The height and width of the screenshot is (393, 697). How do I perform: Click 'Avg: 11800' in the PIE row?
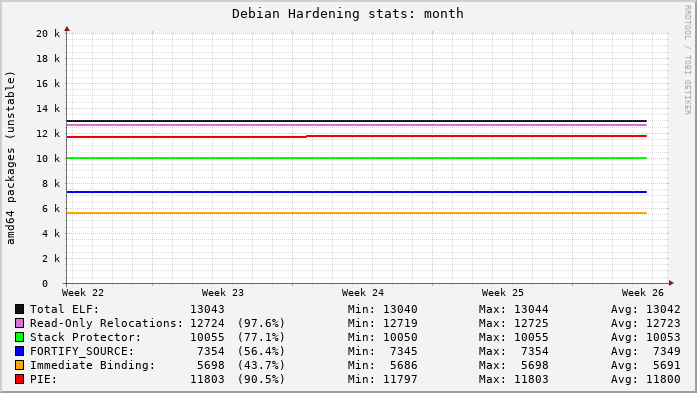coord(645,379)
